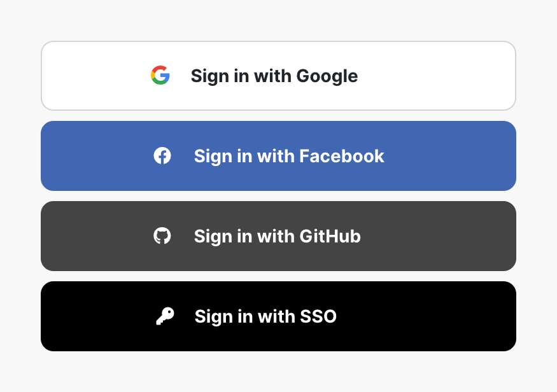Click the white Facebook "f" circle icon
Screen dimensions: 557x392
pos(162,156)
